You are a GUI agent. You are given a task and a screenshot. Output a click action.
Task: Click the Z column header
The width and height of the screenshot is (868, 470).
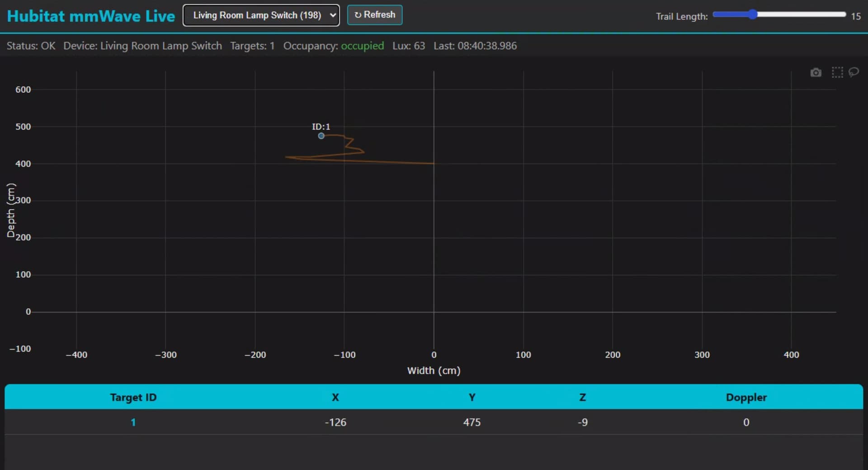coord(582,397)
